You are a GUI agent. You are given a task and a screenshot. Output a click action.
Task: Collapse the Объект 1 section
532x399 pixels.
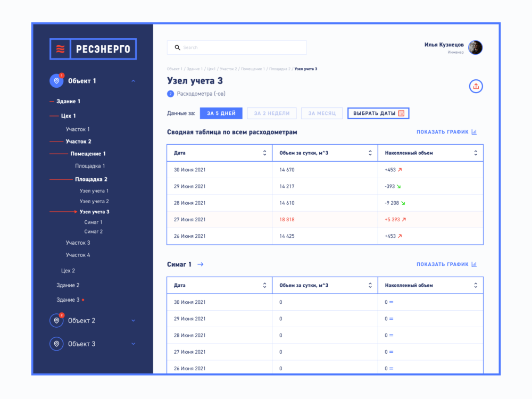click(x=134, y=81)
